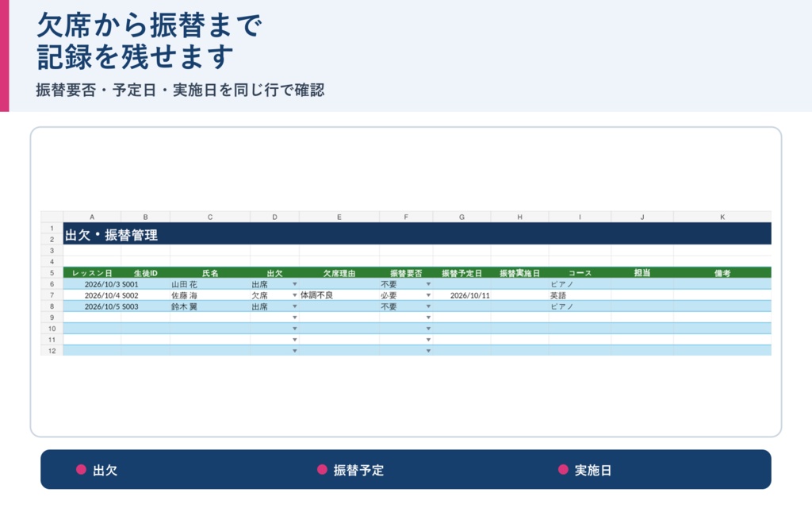
Task: Open the 出欠 dropdown arrow in 佐藤 海's row
Action: [x=295, y=295]
